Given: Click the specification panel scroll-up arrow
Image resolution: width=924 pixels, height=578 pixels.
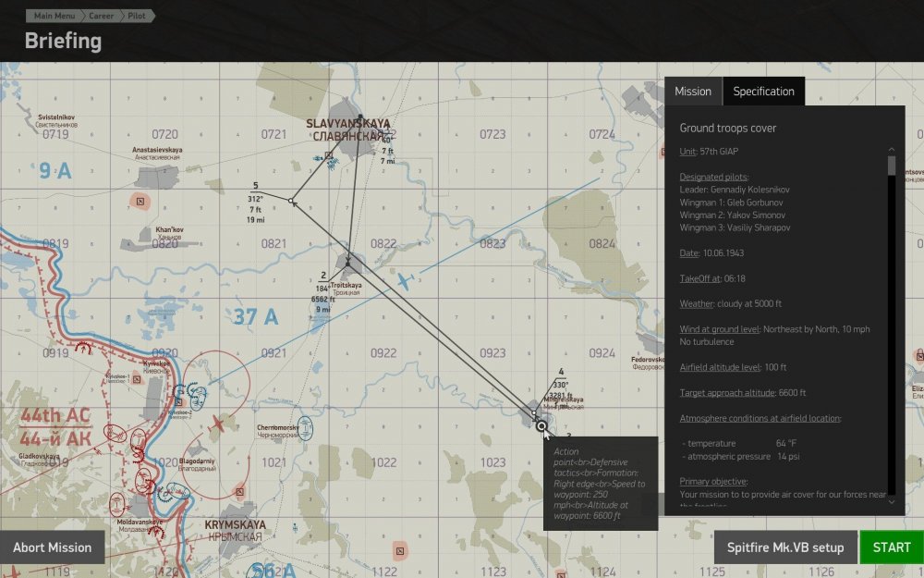Looking at the screenshot, I should [892, 149].
